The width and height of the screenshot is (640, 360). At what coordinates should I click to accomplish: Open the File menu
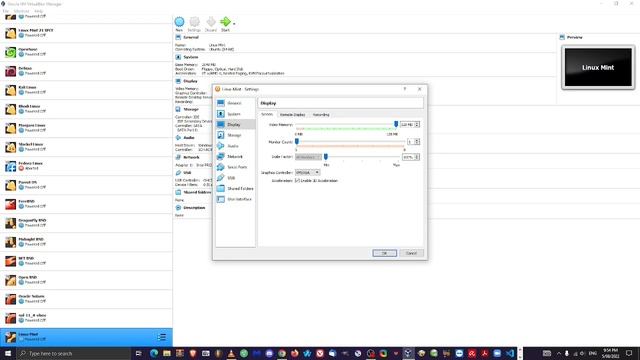click(x=6, y=11)
